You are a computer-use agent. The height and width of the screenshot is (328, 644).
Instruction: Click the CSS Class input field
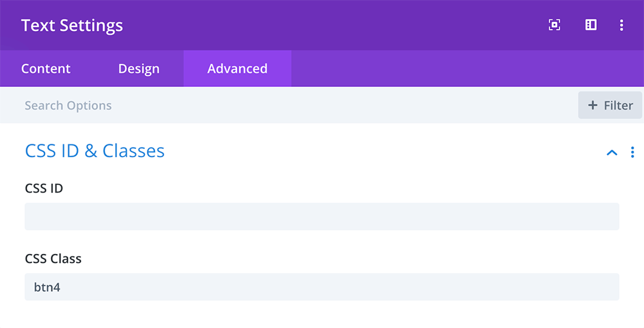(x=322, y=287)
